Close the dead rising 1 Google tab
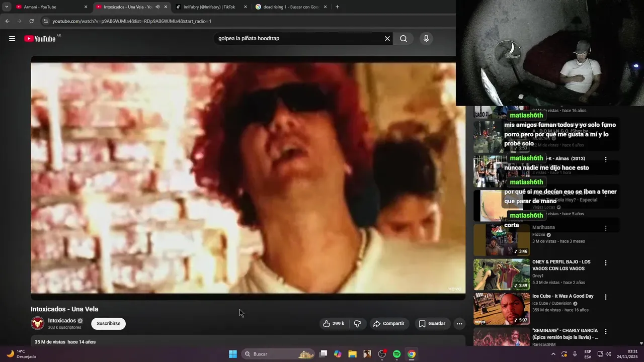 325,7
